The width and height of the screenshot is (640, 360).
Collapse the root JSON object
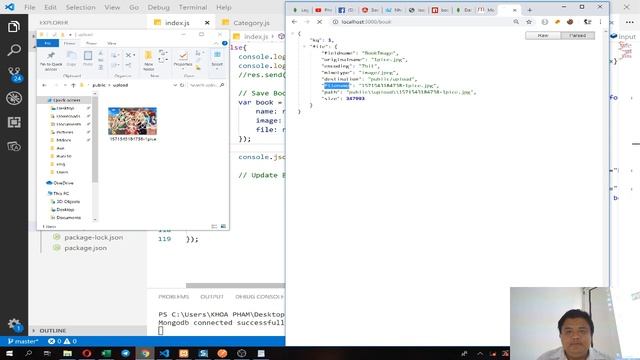coord(293,33)
